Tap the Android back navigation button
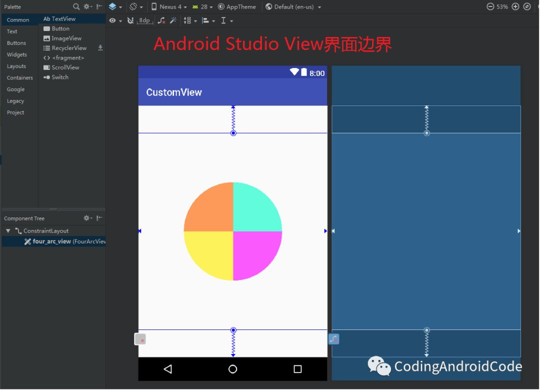This screenshot has height=392, width=540. pyautogui.click(x=167, y=369)
